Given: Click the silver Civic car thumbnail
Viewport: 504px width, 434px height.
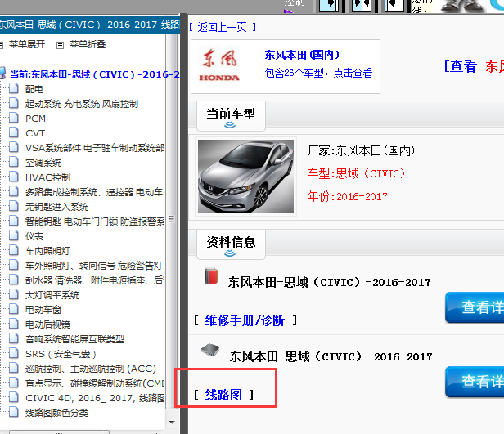Looking at the screenshot, I should 246,177.
